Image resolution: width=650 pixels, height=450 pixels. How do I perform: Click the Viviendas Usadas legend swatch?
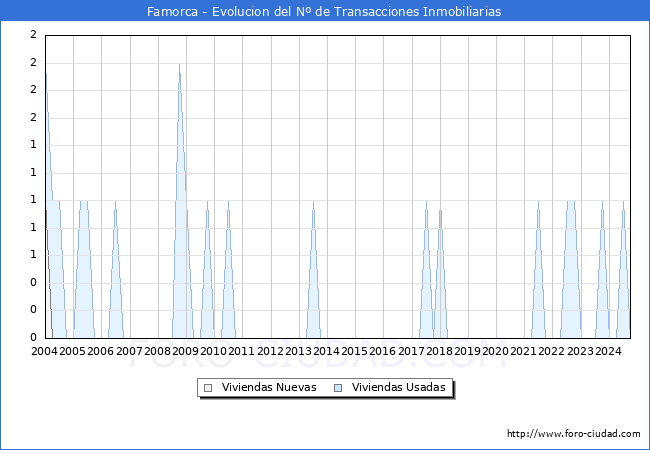[x=338, y=388]
